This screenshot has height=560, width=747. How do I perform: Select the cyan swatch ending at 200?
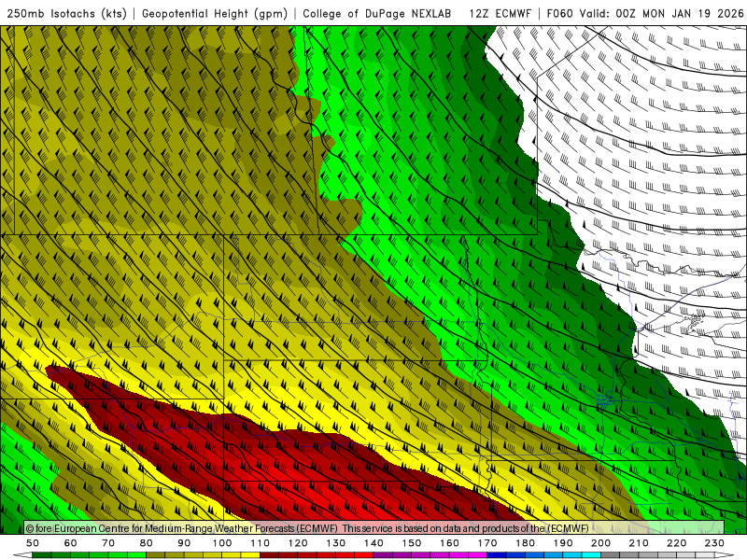tap(592, 555)
